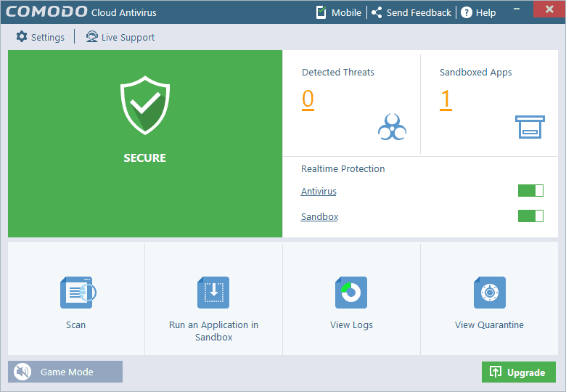566x392 pixels.
Task: Open the View Logs chart icon
Action: tap(351, 293)
